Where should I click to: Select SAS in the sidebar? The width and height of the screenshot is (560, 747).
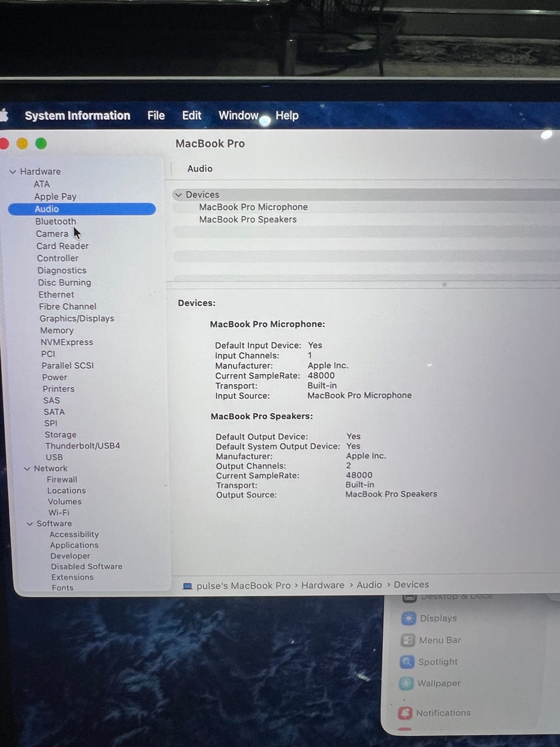coord(51,400)
